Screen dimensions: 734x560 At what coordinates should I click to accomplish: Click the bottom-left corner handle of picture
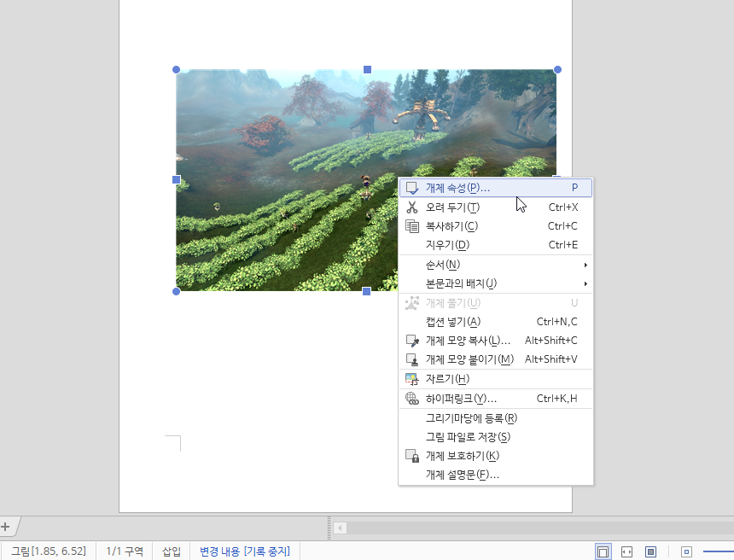click(176, 291)
